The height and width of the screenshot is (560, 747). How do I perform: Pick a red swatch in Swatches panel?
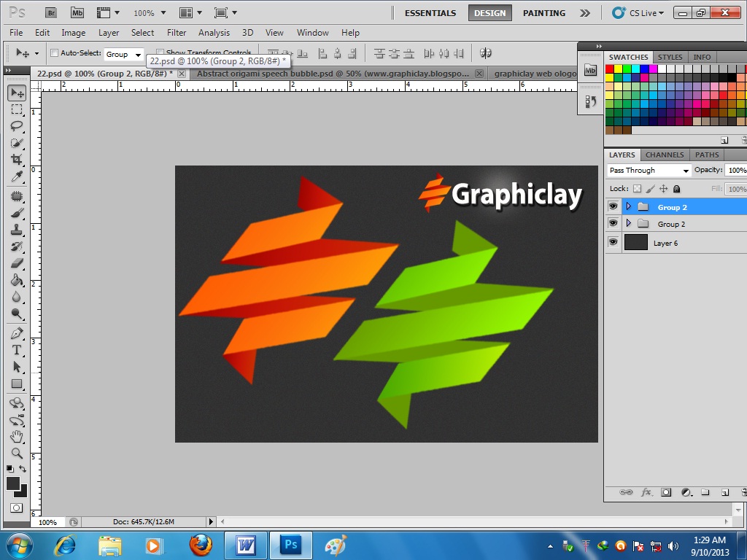coord(611,68)
